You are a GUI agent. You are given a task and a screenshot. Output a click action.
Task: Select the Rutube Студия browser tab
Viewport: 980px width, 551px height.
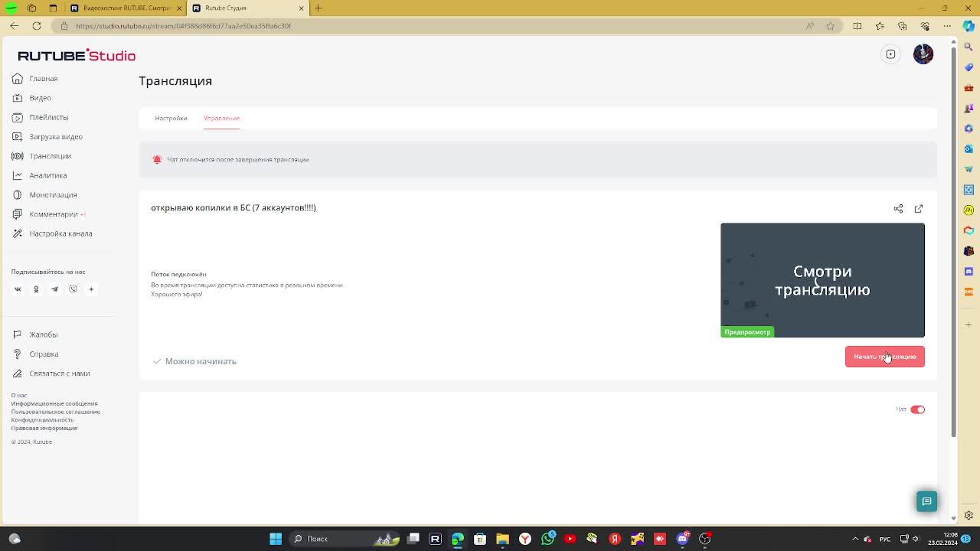click(x=248, y=8)
